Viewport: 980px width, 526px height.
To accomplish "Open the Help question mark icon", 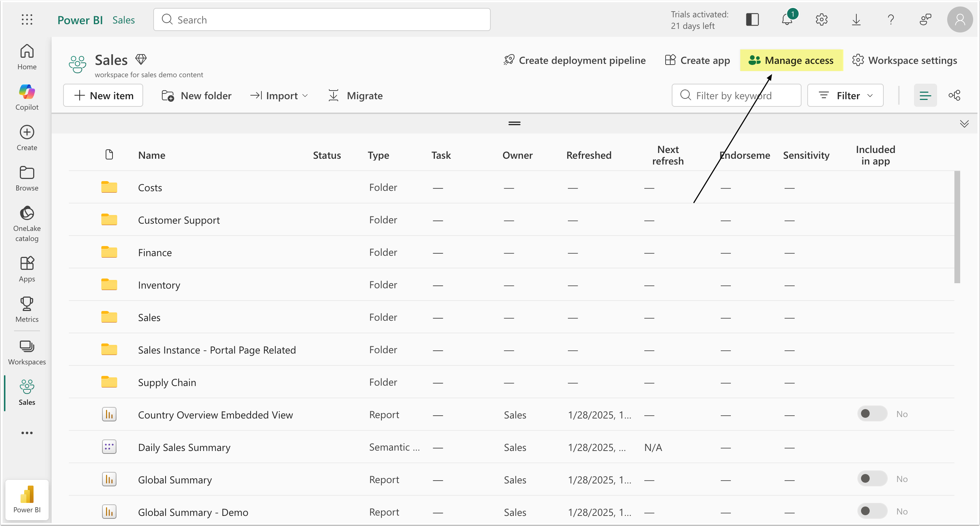I will point(891,19).
